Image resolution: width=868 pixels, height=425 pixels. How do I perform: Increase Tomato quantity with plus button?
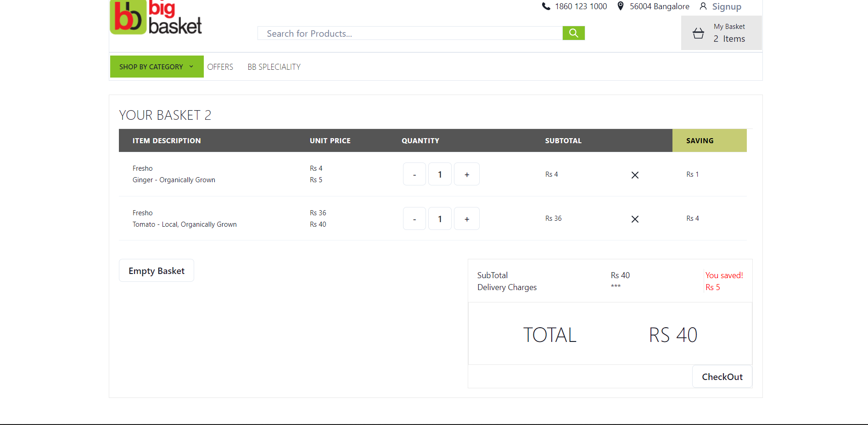(x=466, y=218)
